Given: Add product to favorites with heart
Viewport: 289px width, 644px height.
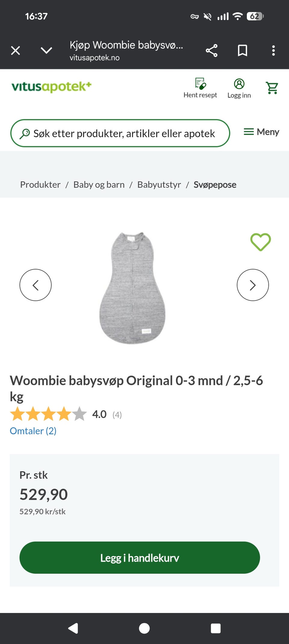Looking at the screenshot, I should coord(261,242).
